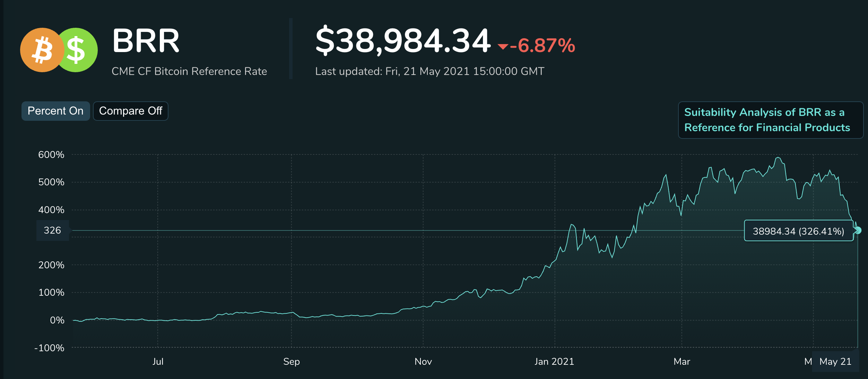Click the Jan 2021 axis label
Viewport: 868px width, 379px height.
pyautogui.click(x=554, y=362)
